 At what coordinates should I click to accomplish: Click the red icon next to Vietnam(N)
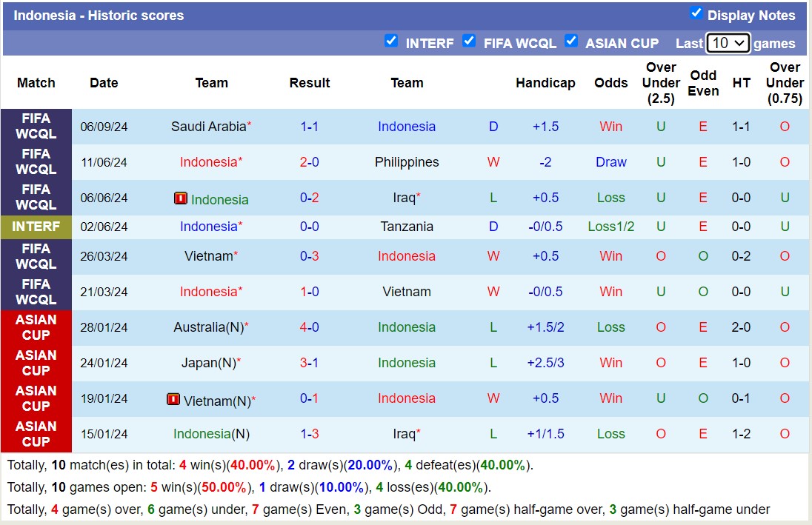[173, 400]
